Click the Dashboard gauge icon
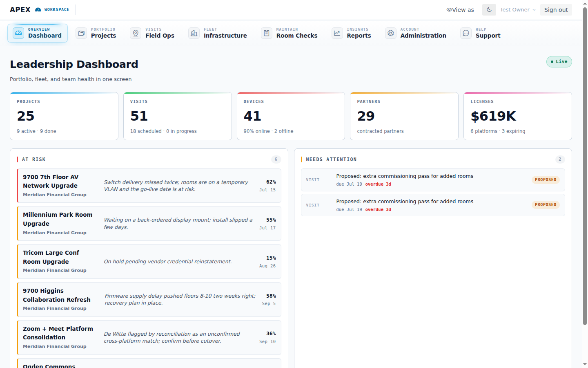Image resolution: width=588 pixels, height=368 pixels. point(18,33)
